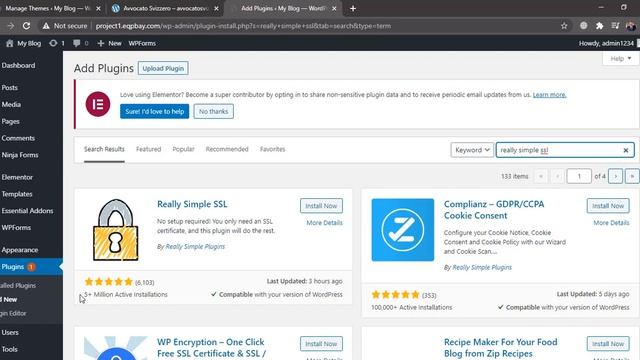Open the Learn more link

point(549,95)
